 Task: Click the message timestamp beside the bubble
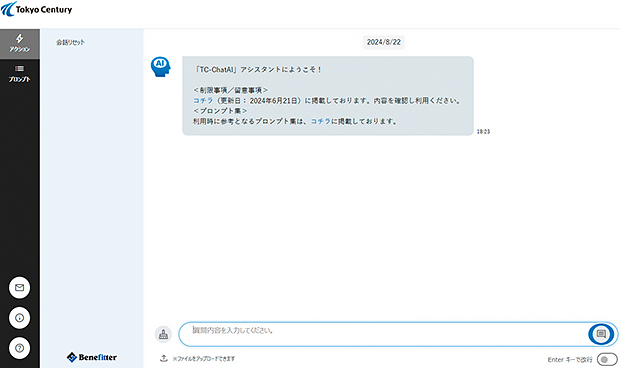(483, 132)
